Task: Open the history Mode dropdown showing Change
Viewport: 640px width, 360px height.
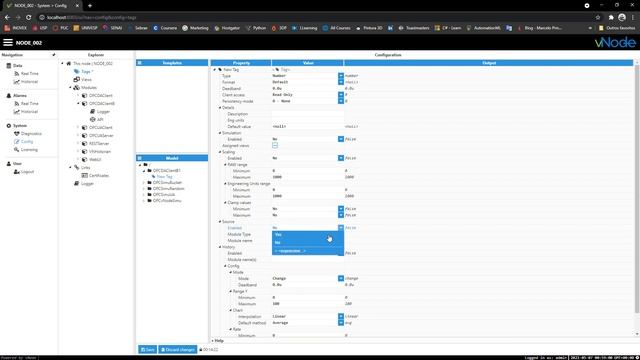Action: [x=341, y=278]
